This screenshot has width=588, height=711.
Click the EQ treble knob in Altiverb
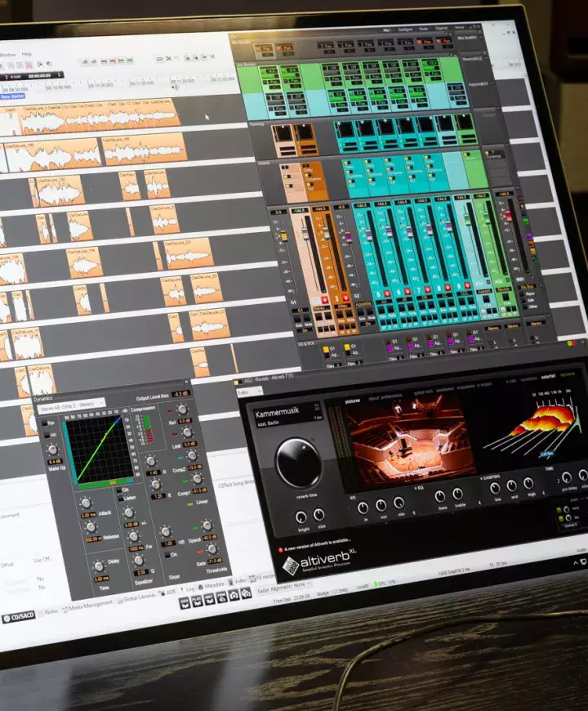(x=457, y=494)
